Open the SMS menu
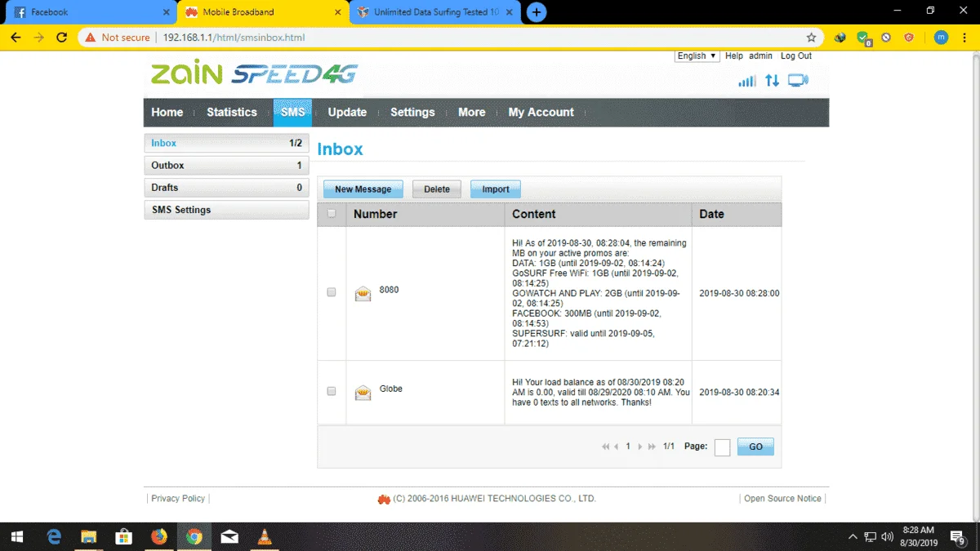980x551 pixels. tap(292, 113)
